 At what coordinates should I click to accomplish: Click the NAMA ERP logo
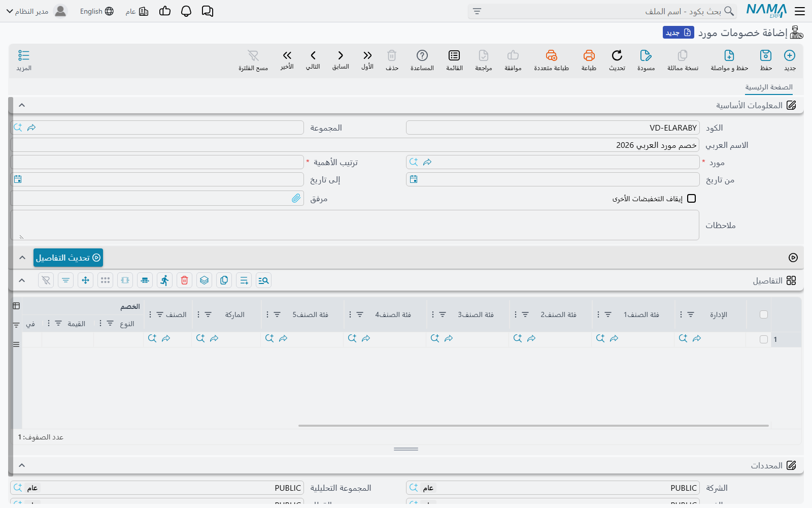coord(766,11)
